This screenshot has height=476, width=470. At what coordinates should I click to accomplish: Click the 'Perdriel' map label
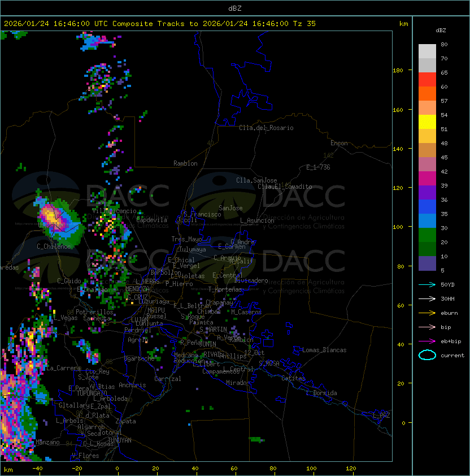[x=138, y=330]
